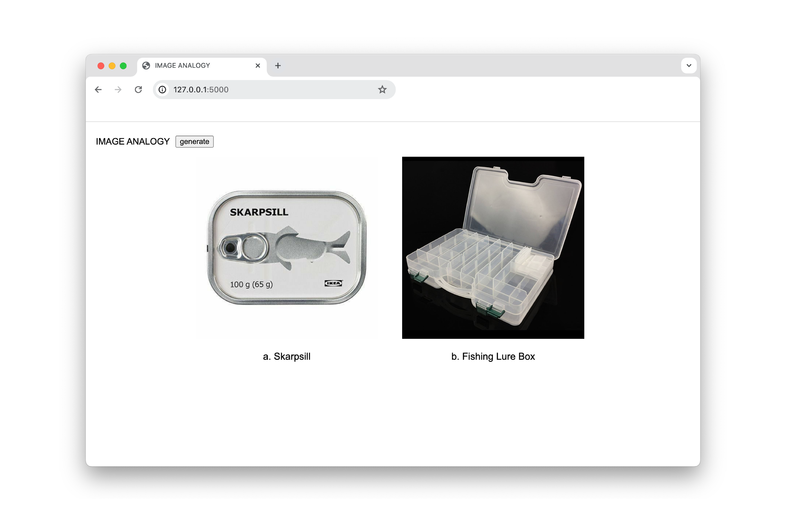The width and height of the screenshot is (786, 532).
Task: Bookmark this page with the star icon
Action: [x=382, y=90]
